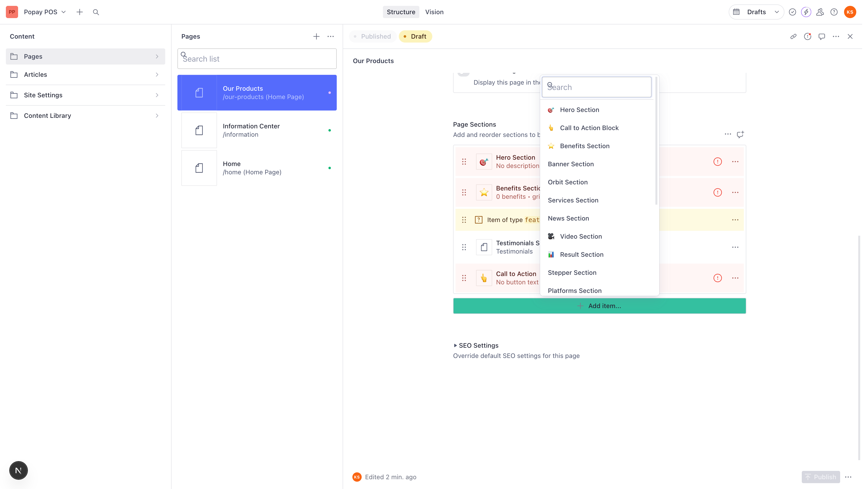Open Page Sections field options ellipsis
The height and width of the screenshot is (489, 868).
click(728, 134)
